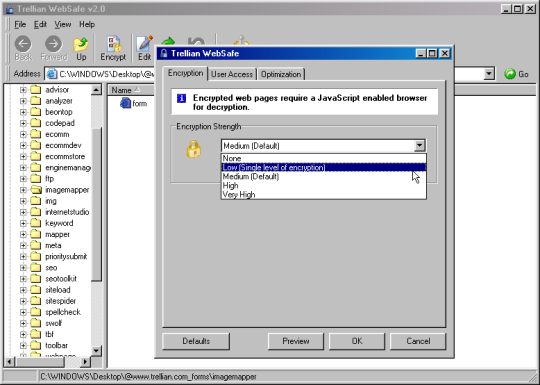Click the Encryption Strength dropdown arrow
Screen dimensions: 540x385
pyautogui.click(x=419, y=146)
